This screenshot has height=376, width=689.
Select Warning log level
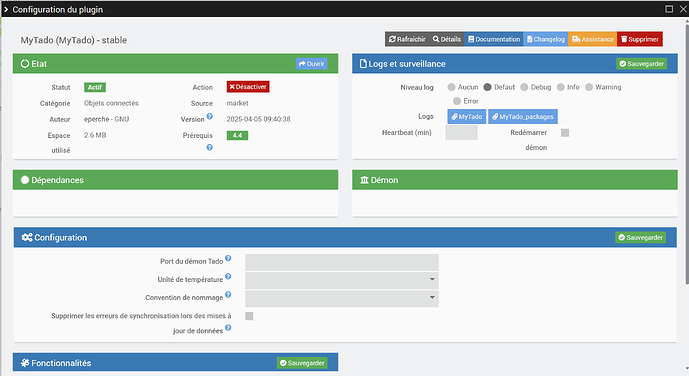589,87
